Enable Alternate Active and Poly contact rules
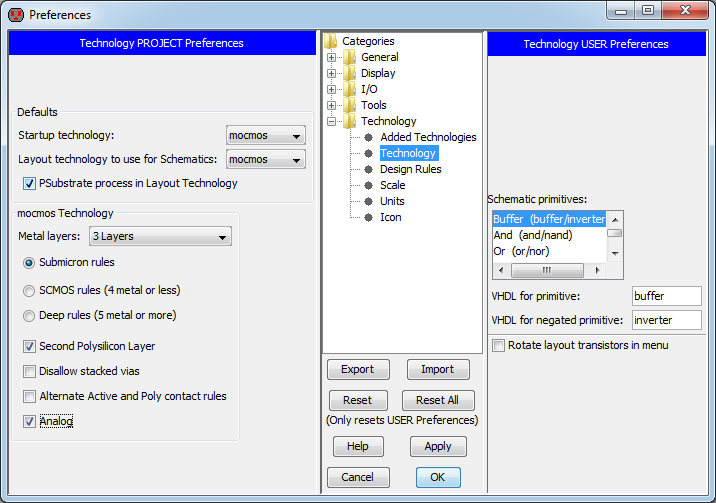Image resolution: width=716 pixels, height=503 pixels. coord(29,396)
